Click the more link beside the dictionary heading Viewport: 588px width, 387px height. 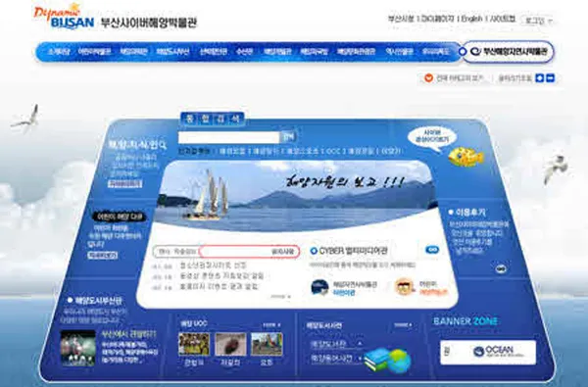click(403, 325)
